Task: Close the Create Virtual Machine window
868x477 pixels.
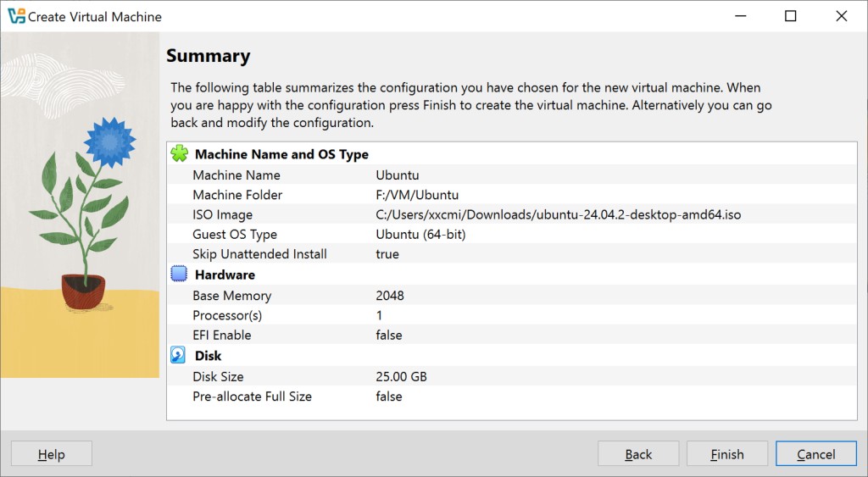Action: click(x=842, y=16)
